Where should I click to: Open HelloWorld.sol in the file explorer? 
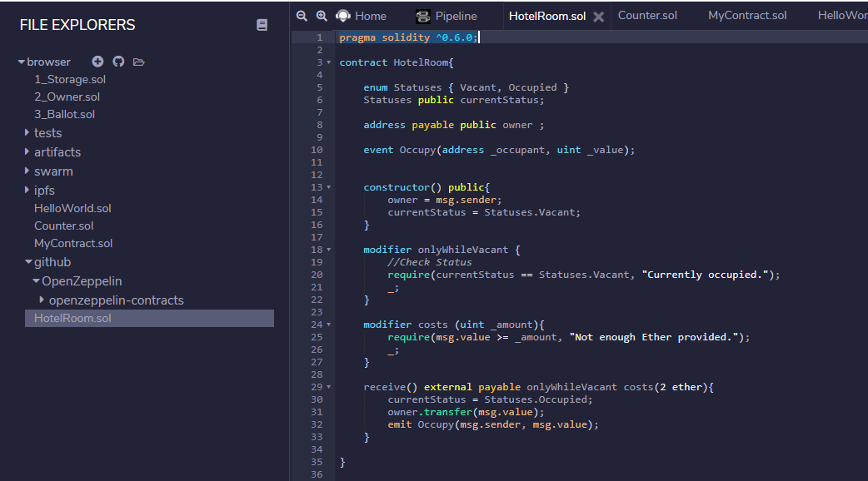point(72,208)
